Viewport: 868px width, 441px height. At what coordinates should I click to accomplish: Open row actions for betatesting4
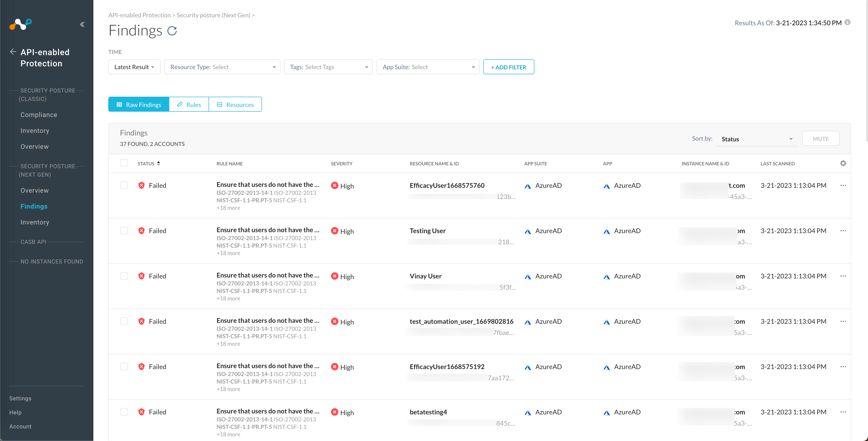click(x=843, y=412)
